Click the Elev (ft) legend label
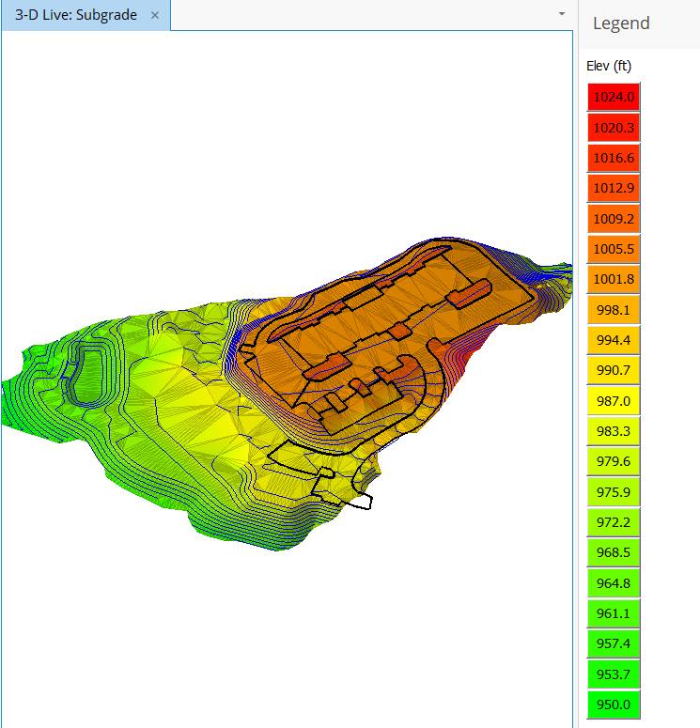The width and height of the screenshot is (700, 728). 609,66
